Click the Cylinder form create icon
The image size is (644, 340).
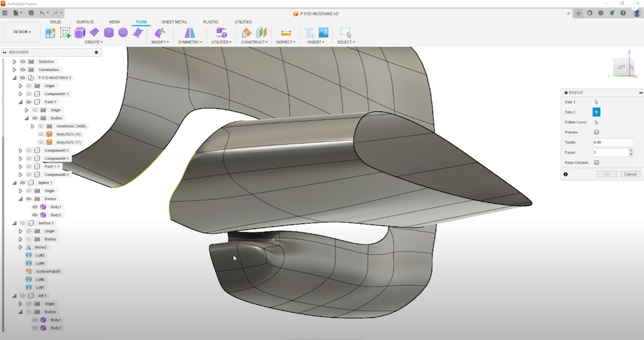(x=109, y=33)
